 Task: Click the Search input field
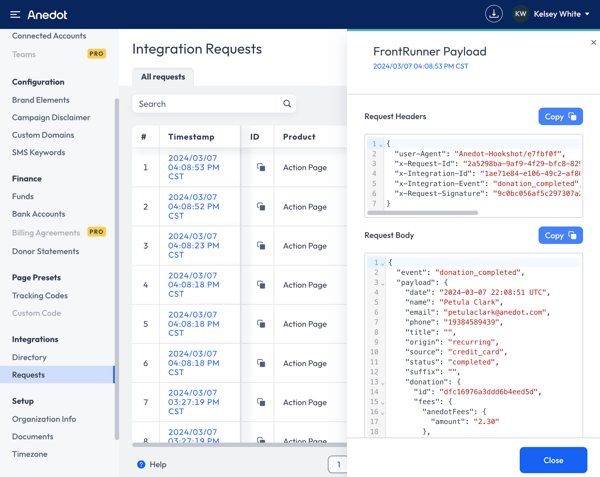point(214,104)
